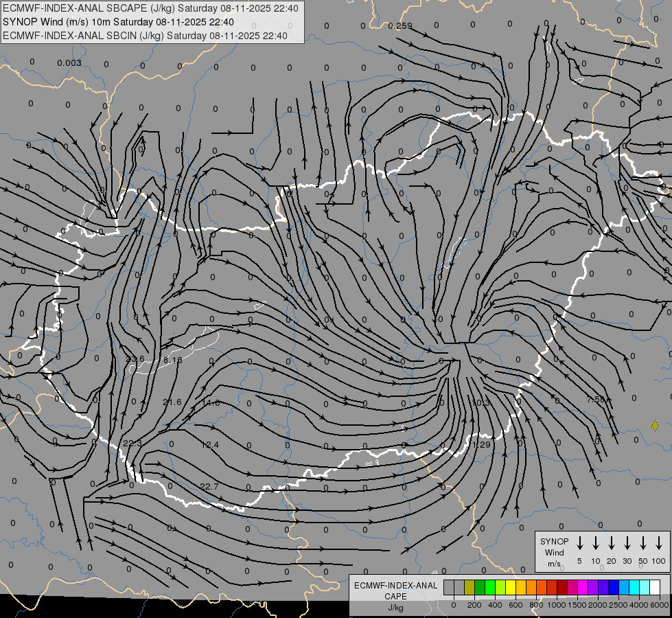Viewport: 672px width, 618px height.
Task: Select the bright green CAPE legend swatch
Action: click(x=490, y=587)
